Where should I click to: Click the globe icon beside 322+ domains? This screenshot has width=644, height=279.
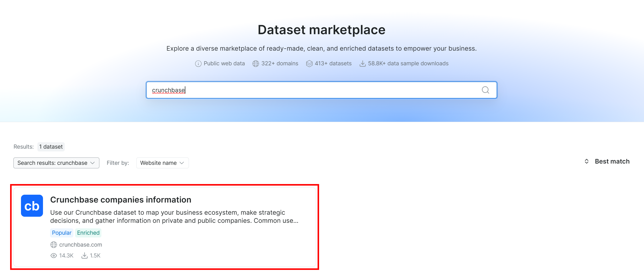coord(256,64)
